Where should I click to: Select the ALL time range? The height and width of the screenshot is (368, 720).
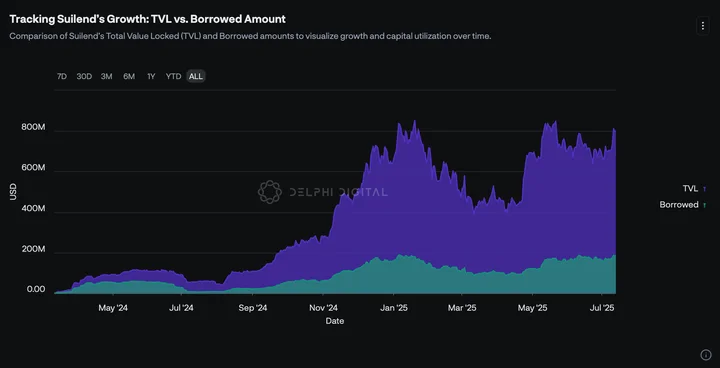[196, 76]
